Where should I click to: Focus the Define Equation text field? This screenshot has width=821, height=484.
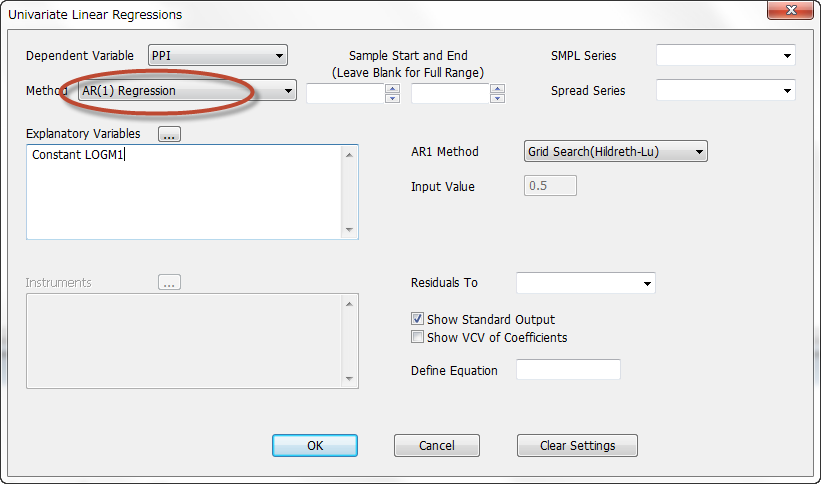pyautogui.click(x=569, y=370)
